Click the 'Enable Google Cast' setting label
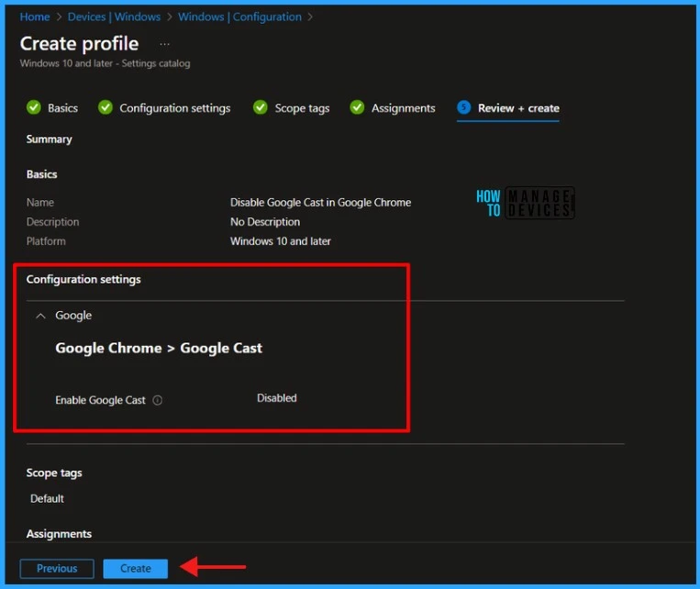Image resolution: width=700 pixels, height=589 pixels. (100, 400)
